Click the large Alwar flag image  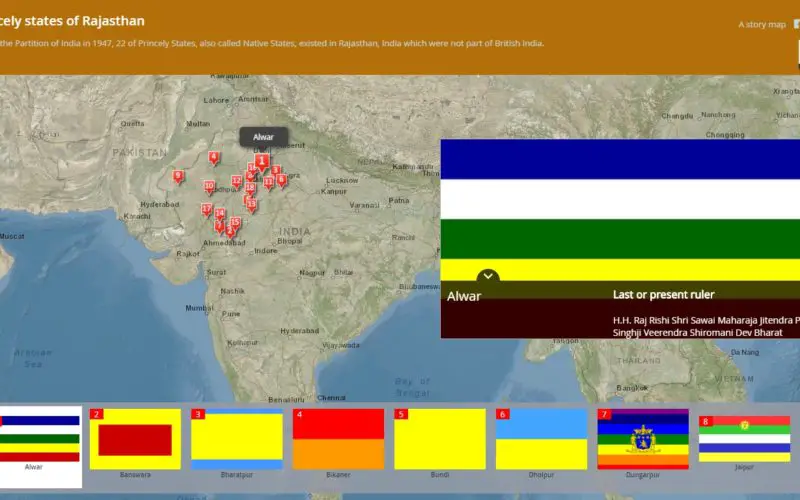pos(620,210)
